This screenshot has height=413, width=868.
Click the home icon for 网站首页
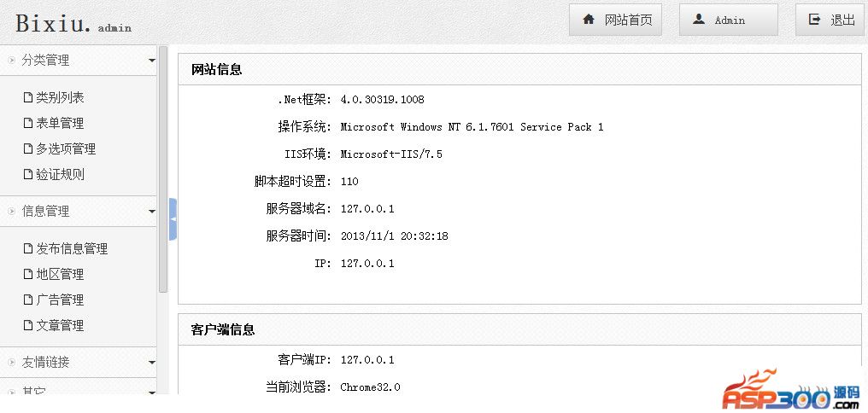tap(589, 20)
